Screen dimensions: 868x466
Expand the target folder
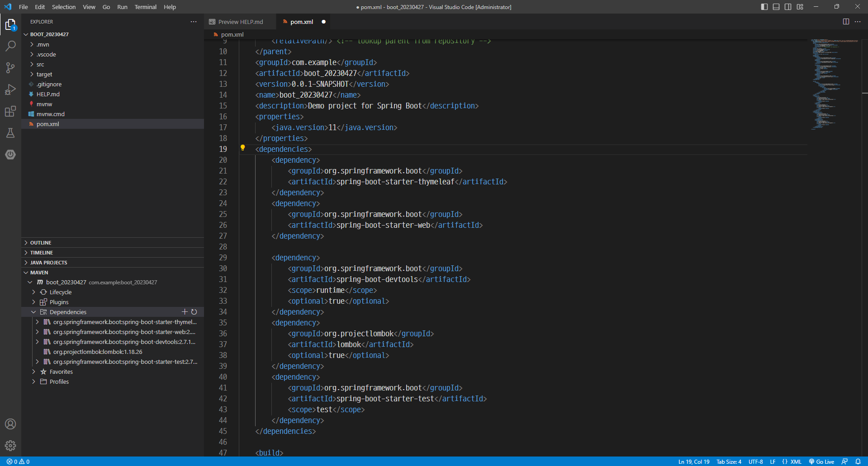112,74
